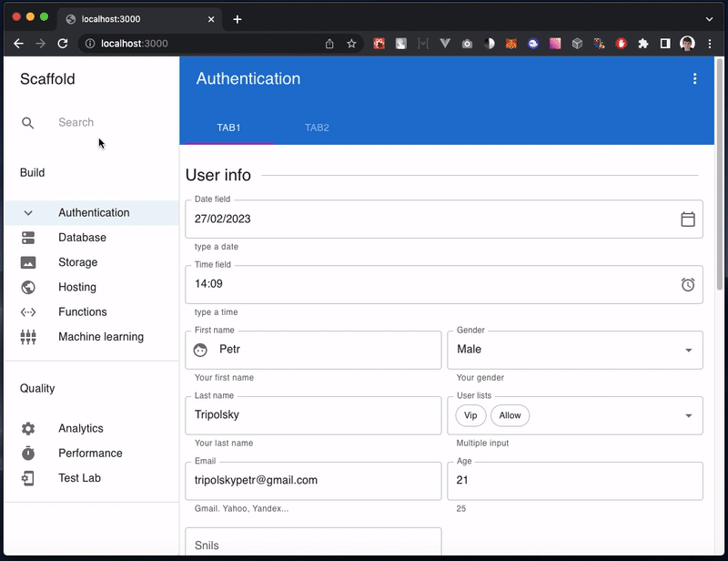Click the site info icon
Image resolution: width=728 pixels, height=561 pixels.
[90, 44]
